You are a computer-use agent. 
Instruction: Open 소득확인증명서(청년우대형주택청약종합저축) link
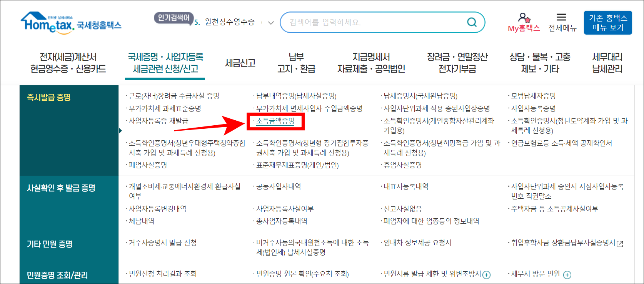[187, 148]
